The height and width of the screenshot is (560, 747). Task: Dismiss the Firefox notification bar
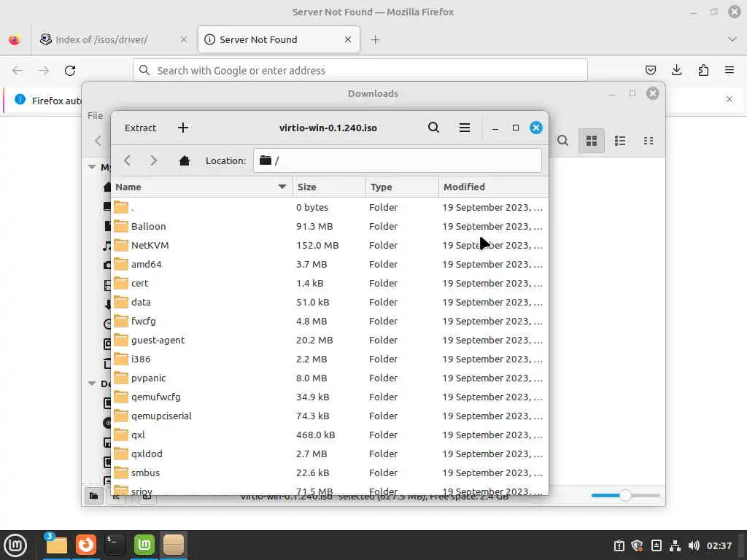[729, 99]
